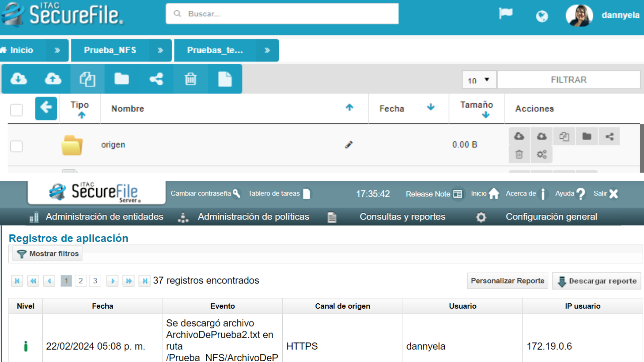
Task: Click the cloud upload toolbar icon
Action: (x=53, y=79)
